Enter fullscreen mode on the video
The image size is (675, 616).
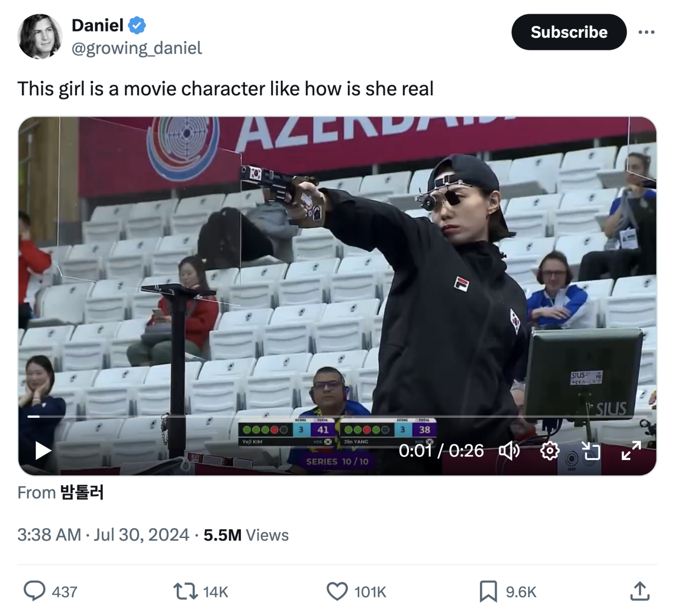[x=631, y=450]
